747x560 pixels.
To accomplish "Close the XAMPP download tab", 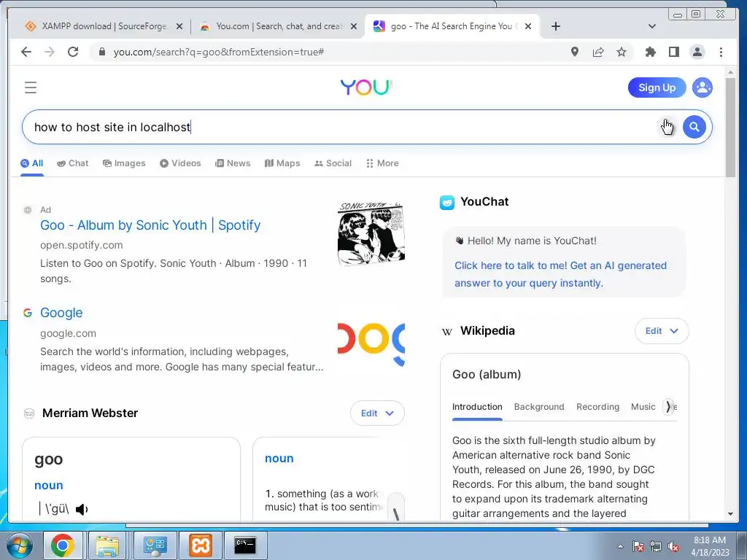I will pyautogui.click(x=179, y=26).
